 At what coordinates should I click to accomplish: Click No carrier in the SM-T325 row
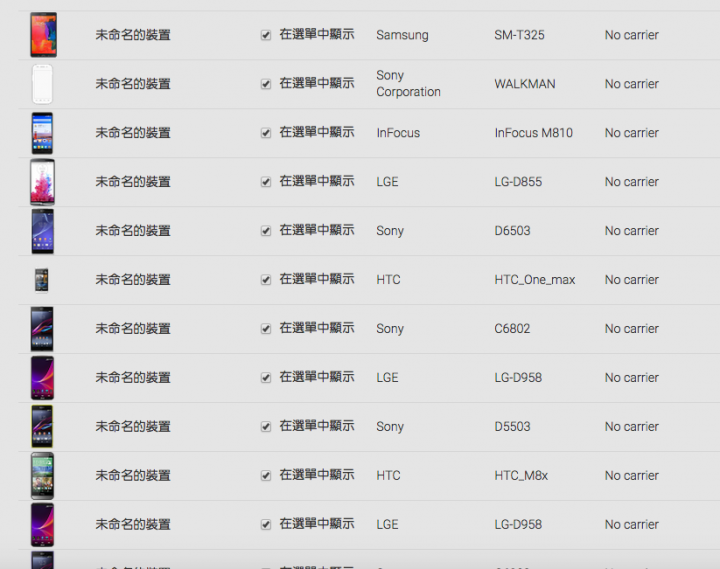coord(632,35)
